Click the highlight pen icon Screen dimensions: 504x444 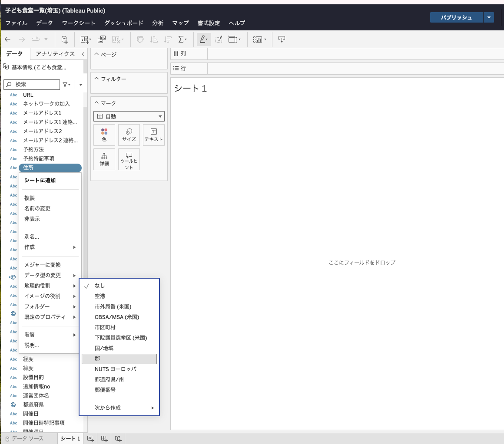click(x=204, y=39)
